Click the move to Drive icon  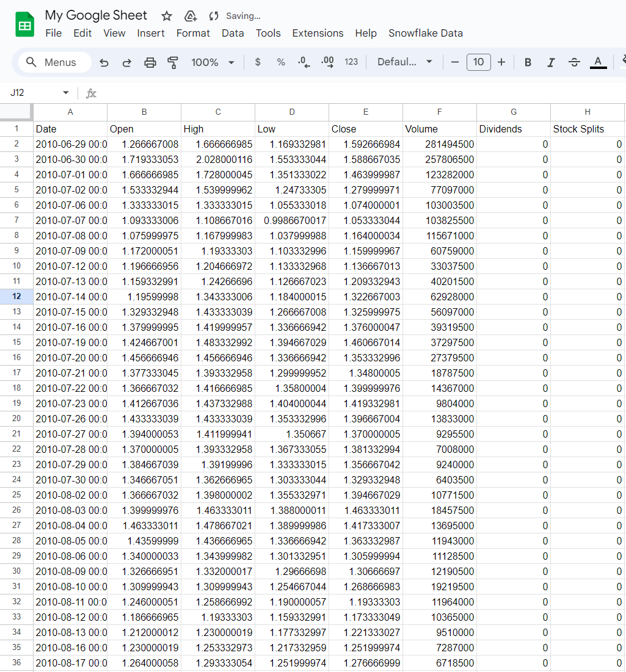(191, 16)
